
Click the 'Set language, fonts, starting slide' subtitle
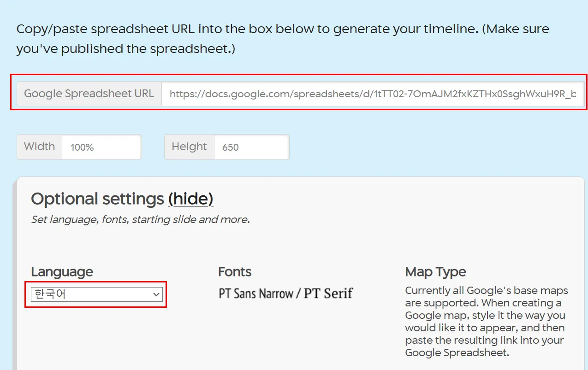[140, 220]
